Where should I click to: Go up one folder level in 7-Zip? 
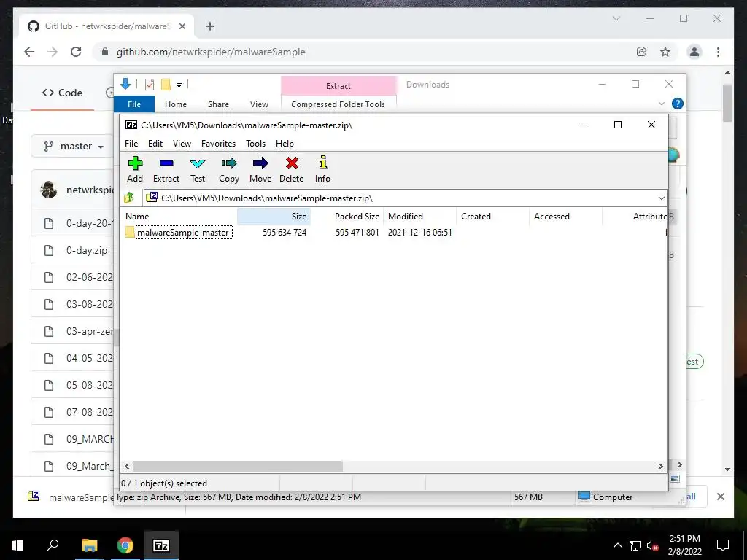point(129,198)
